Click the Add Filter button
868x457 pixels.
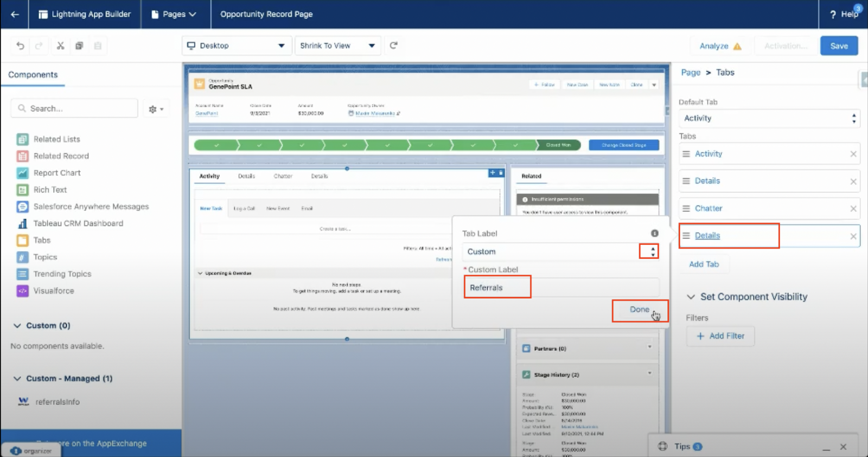(x=720, y=336)
